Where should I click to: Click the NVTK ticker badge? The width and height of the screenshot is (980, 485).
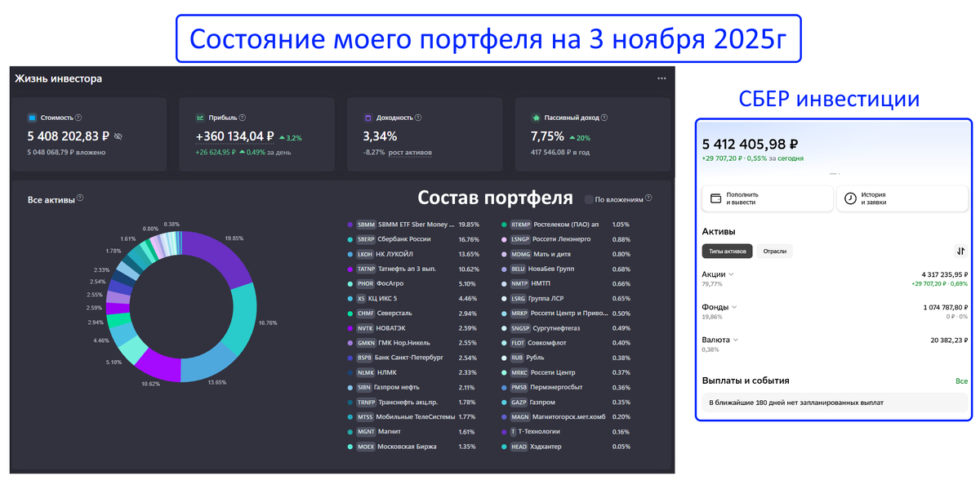pyautogui.click(x=365, y=328)
